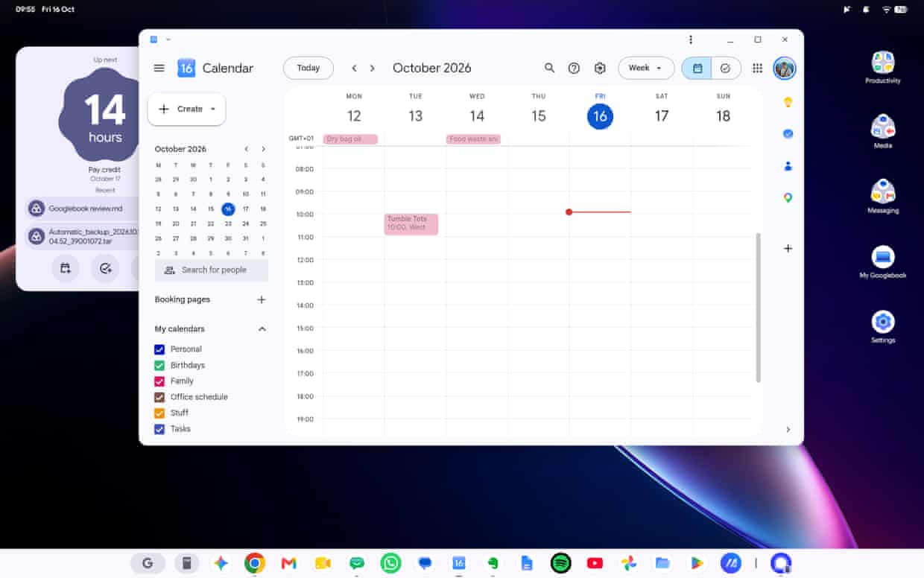Click Search for people field

[x=212, y=270]
